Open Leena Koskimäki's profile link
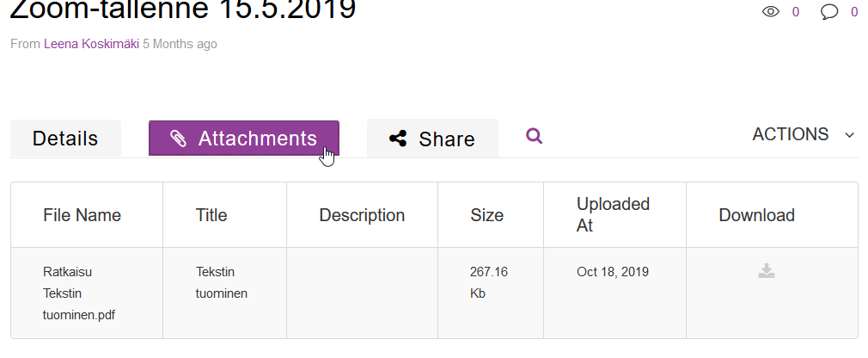 click(91, 44)
